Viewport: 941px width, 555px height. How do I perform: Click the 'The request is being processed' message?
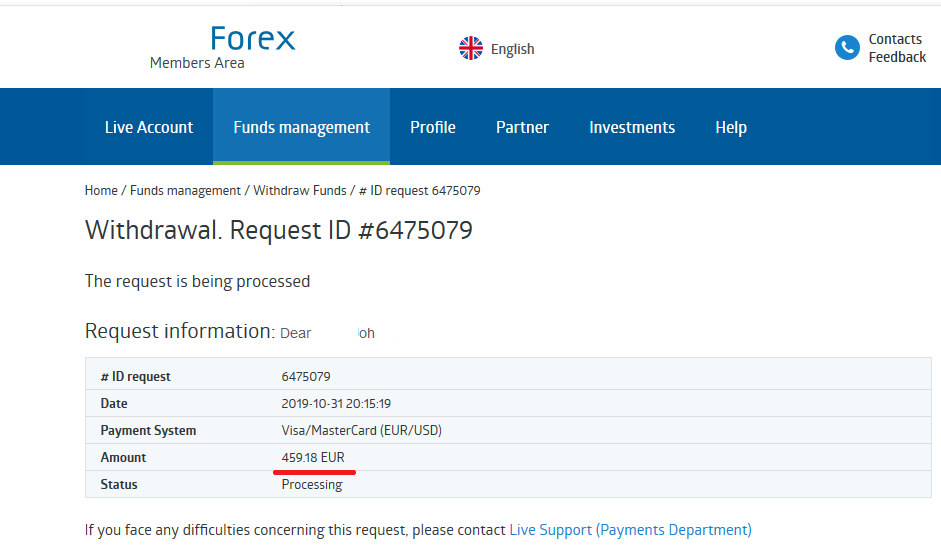(197, 281)
